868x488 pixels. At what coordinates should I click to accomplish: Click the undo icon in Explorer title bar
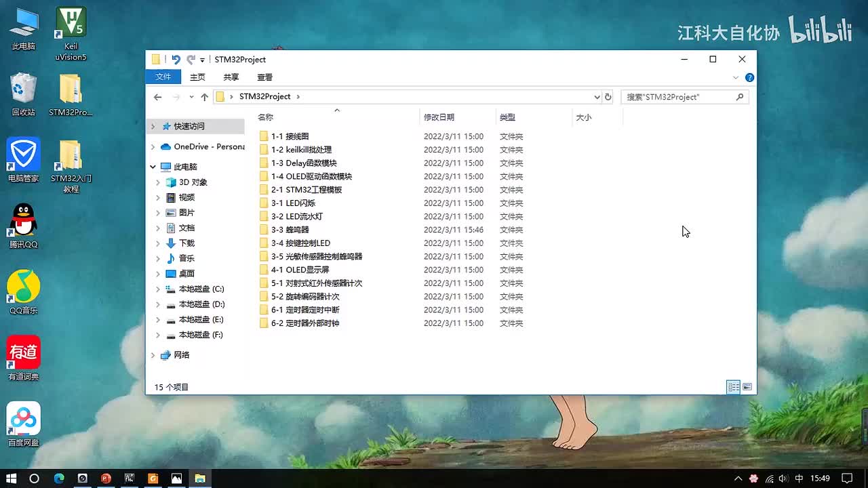[x=176, y=60]
